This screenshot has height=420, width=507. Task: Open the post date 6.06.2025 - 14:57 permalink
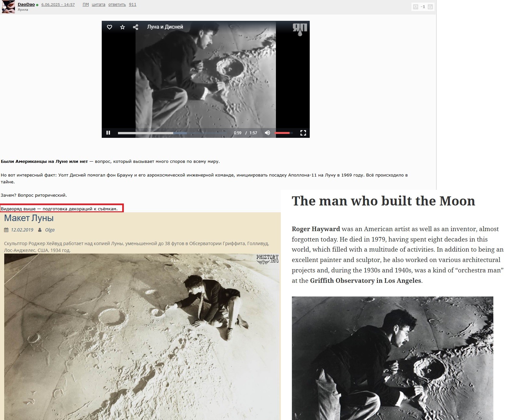pos(58,5)
